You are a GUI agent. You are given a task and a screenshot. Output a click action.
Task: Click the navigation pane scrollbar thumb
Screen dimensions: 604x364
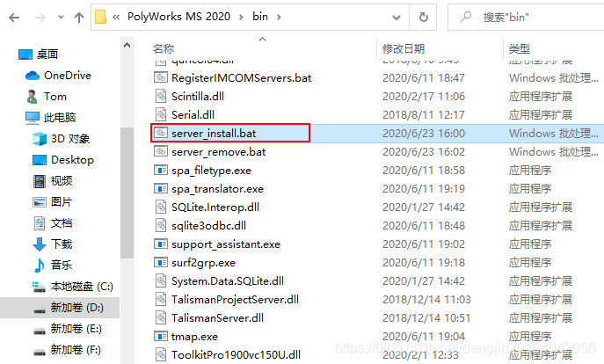[x=127, y=193]
